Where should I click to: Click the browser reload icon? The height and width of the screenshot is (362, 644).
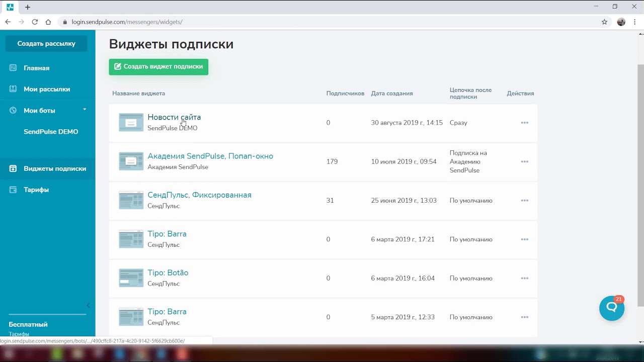pos(35,22)
